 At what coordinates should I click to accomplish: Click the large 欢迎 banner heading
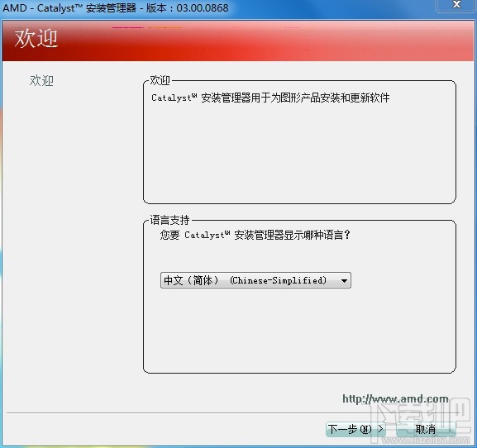point(36,39)
